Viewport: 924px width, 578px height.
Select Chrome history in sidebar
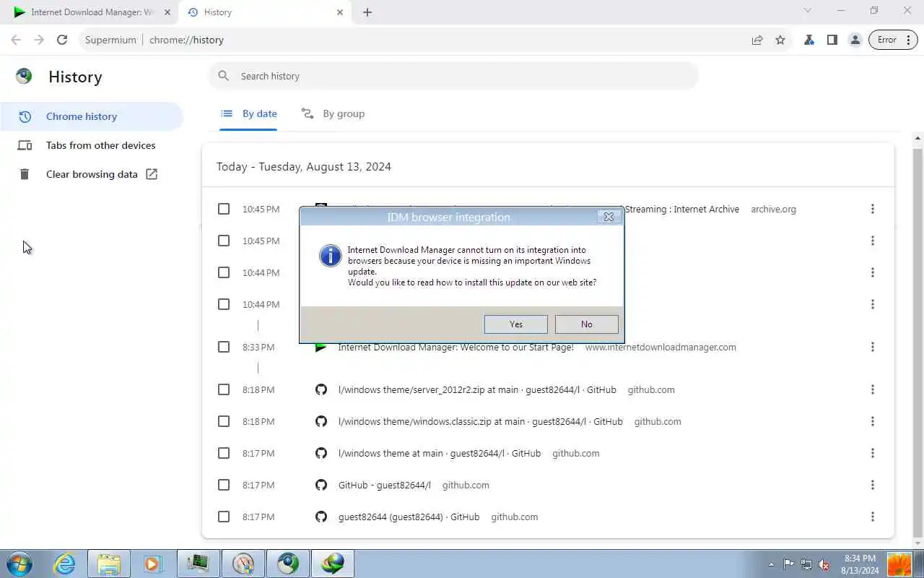pos(92,116)
